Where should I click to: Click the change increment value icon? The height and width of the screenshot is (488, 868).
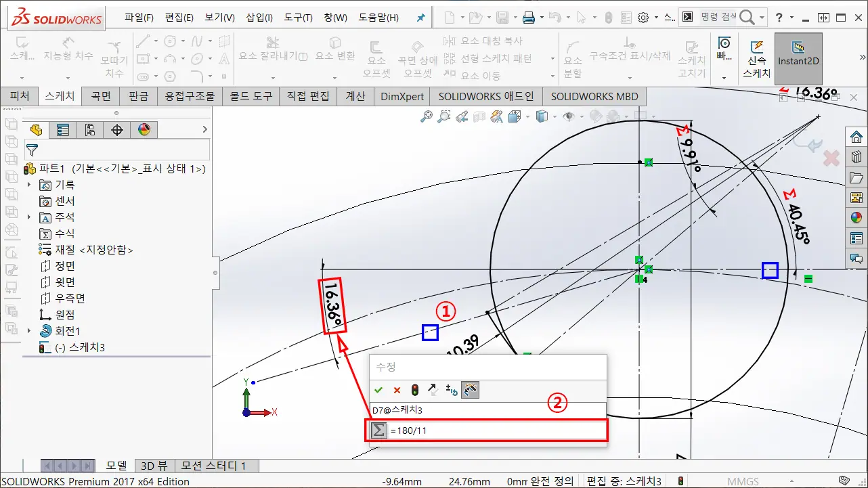point(452,390)
